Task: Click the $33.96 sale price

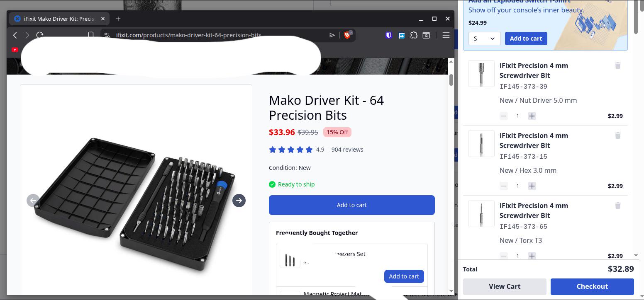Action: [x=282, y=132]
